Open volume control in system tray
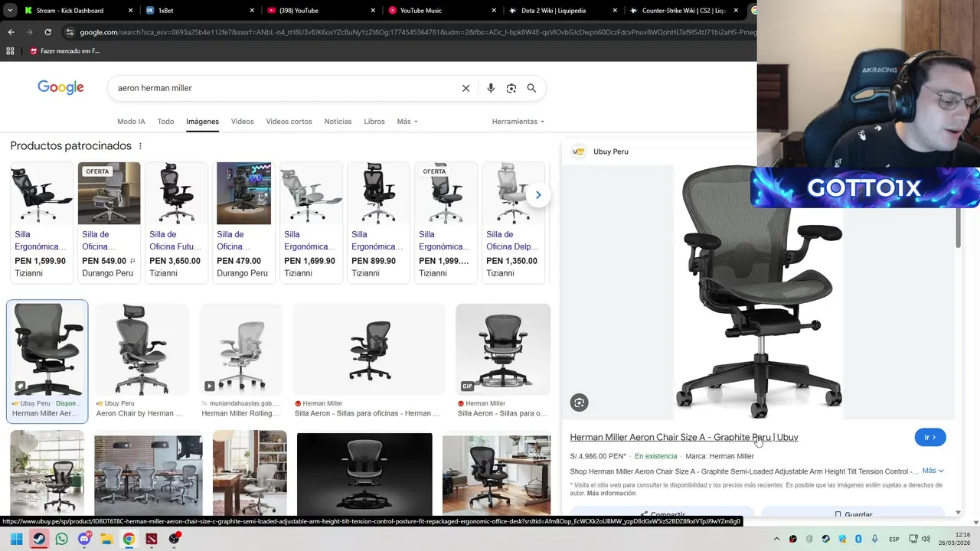The width and height of the screenshot is (980, 551). tap(926, 540)
